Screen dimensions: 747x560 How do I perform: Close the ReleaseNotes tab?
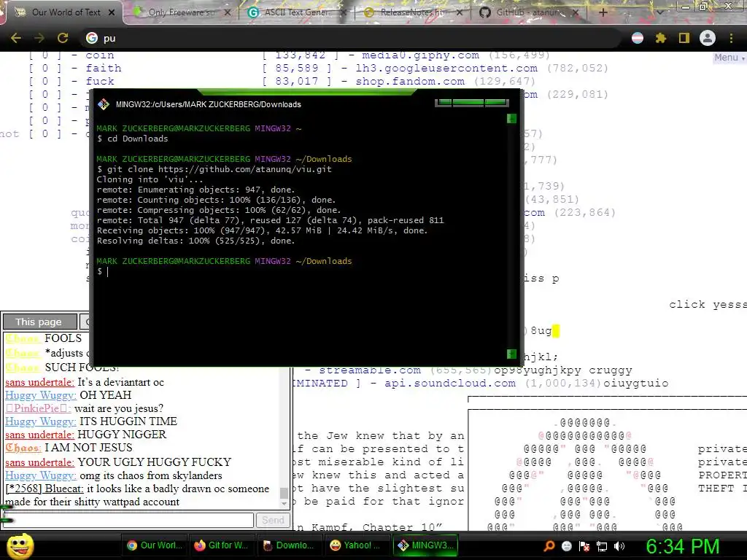point(460,12)
